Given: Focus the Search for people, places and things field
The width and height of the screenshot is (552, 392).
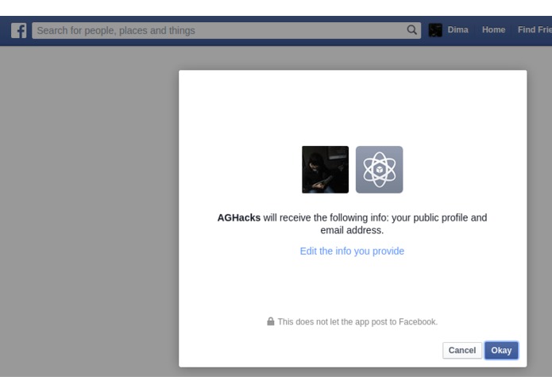Looking at the screenshot, I should coord(226,31).
